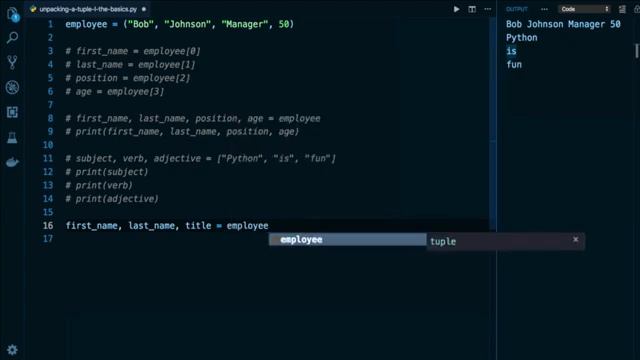The height and width of the screenshot is (360, 640).
Task: Run code with the play icon
Action: (x=456, y=9)
